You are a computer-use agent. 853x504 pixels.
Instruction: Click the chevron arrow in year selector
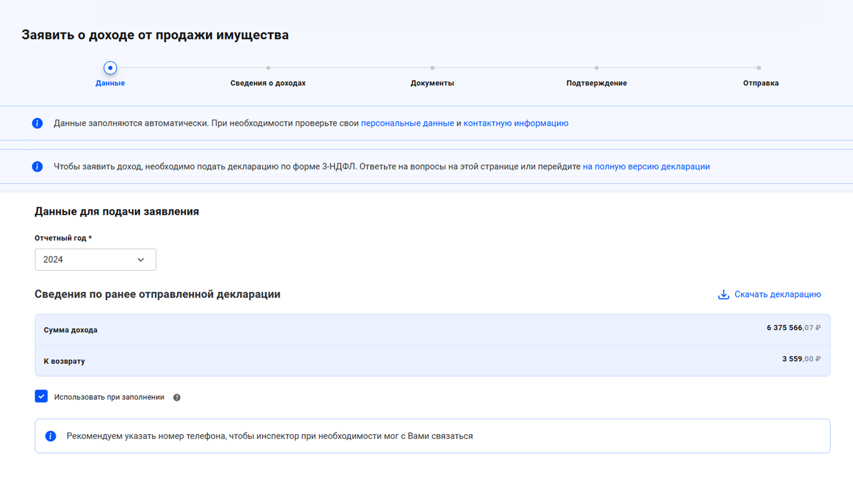click(141, 260)
